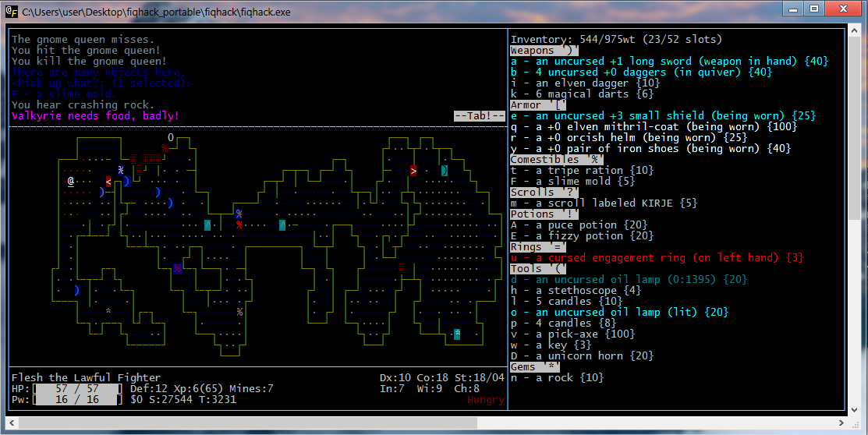Viewport: 868px width, 435px height.
Task: Select the pair of iron shoes row
Action: (650, 148)
